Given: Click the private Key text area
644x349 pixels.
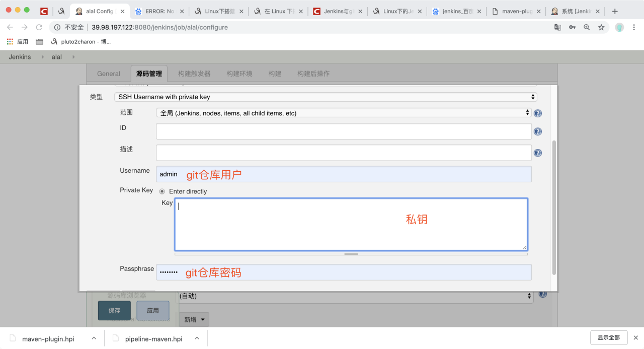Looking at the screenshot, I should pos(351,224).
